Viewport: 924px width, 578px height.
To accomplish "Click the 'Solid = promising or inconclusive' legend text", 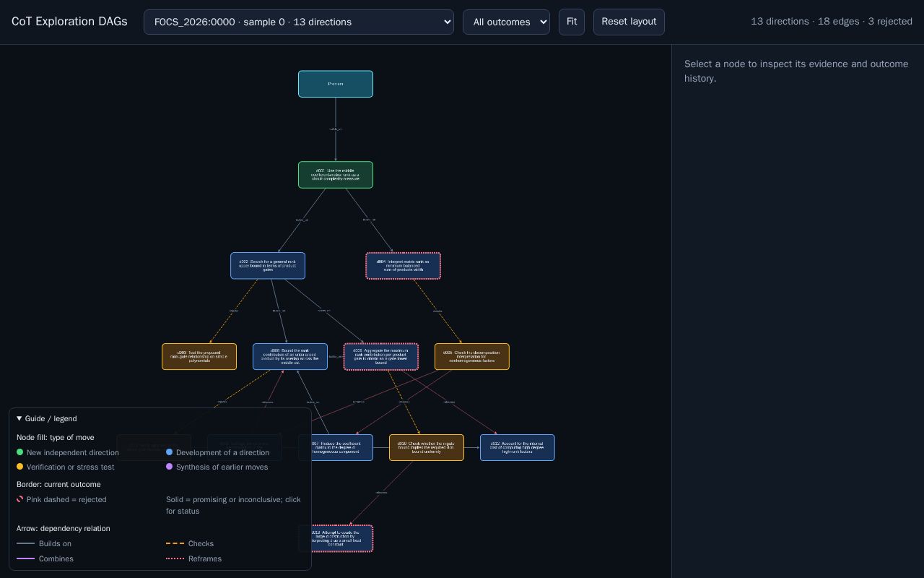I will 233,505.
